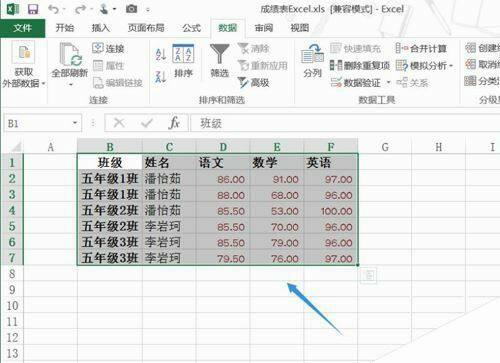500x363 pixels.
Task: Open 获取外部数据 dropdown
Action: pos(24,65)
